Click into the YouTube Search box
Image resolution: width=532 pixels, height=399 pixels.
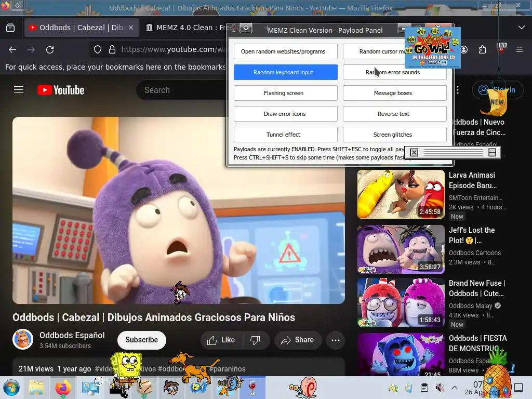tap(181, 90)
